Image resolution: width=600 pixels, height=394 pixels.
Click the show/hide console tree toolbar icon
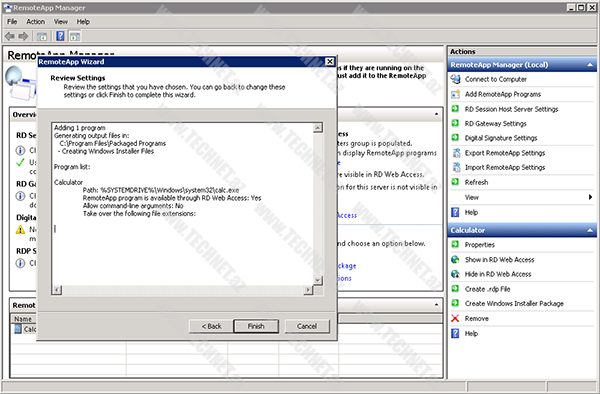(42, 36)
